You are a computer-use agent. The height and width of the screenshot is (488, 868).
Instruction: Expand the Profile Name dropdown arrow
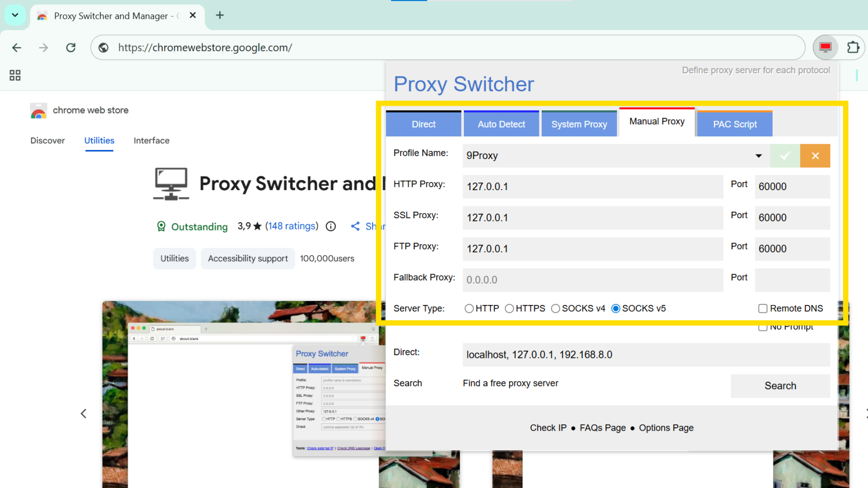(759, 156)
